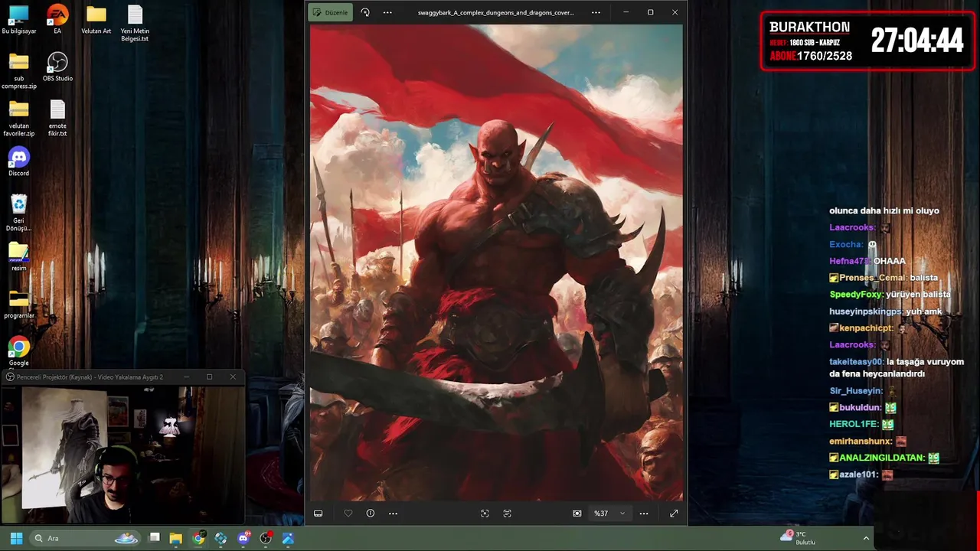Select velutan favoriler.zip on desktop
Image resolution: width=980 pixels, height=551 pixels.
click(19, 119)
